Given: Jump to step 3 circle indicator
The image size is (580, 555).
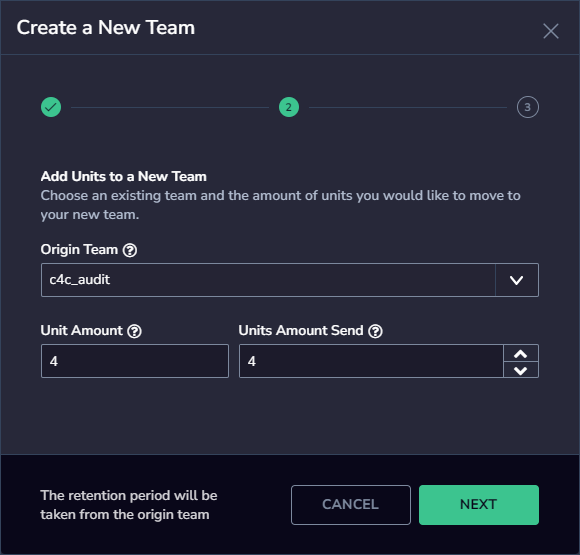Looking at the screenshot, I should pyautogui.click(x=528, y=107).
